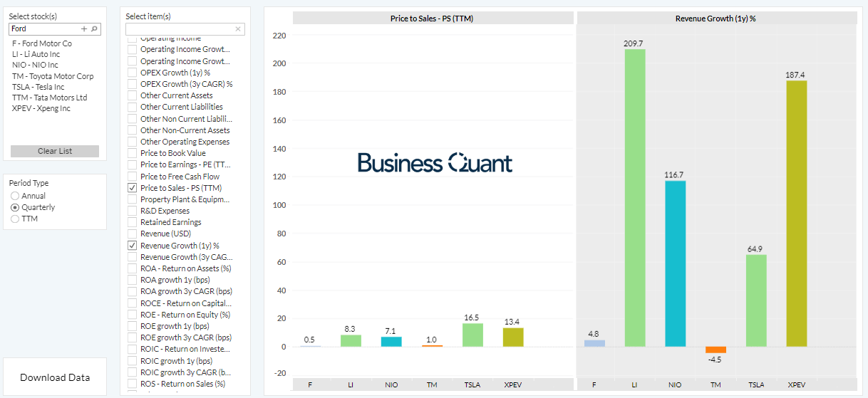The height and width of the screenshot is (398, 868).
Task: Click the F bar valued 4.8 in Revenue Growth
Action: [x=594, y=343]
